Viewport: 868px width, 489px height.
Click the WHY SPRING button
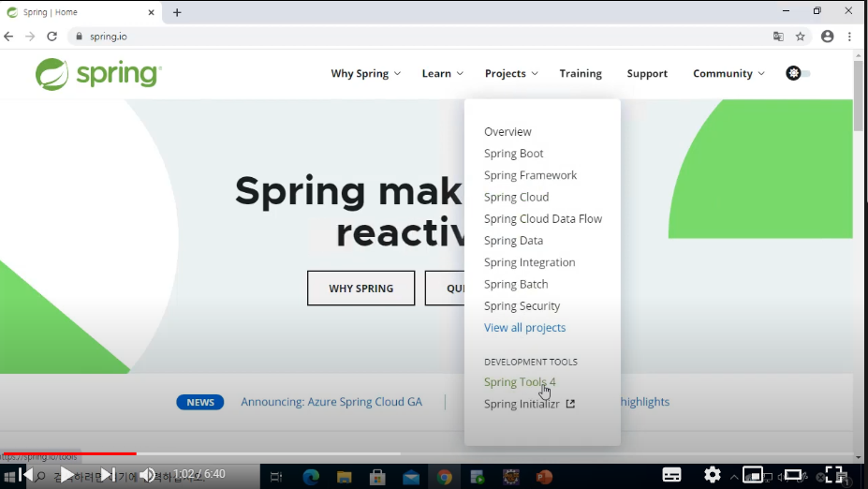pos(360,288)
